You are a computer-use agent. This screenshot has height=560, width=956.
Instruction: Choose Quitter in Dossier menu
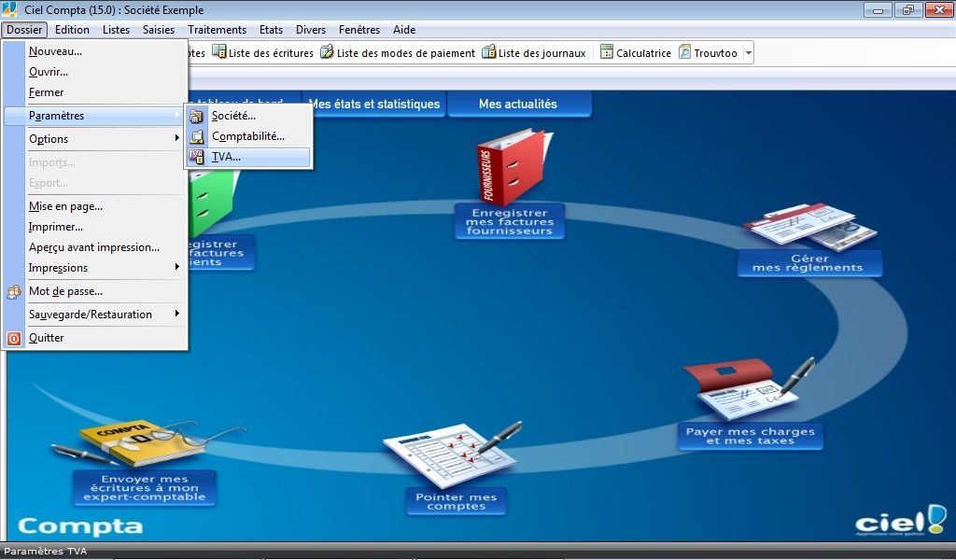(96, 338)
